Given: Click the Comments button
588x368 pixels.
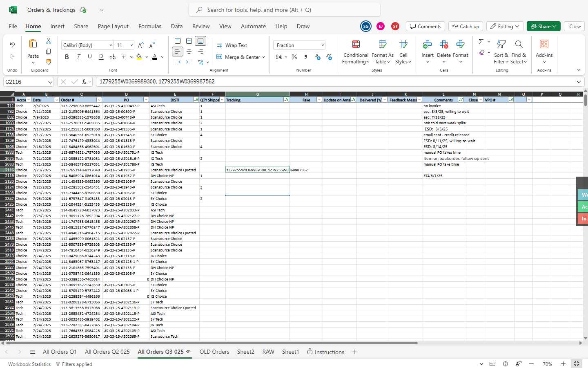Looking at the screenshot, I should [425, 26].
